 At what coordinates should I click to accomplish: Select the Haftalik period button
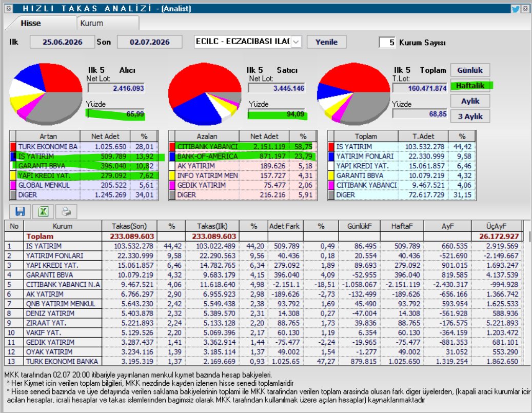(x=470, y=86)
